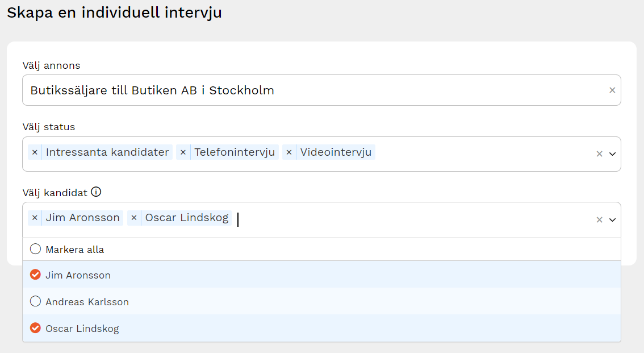Uncheck Oscar Lindskog in the list
The image size is (644, 353).
coord(36,329)
